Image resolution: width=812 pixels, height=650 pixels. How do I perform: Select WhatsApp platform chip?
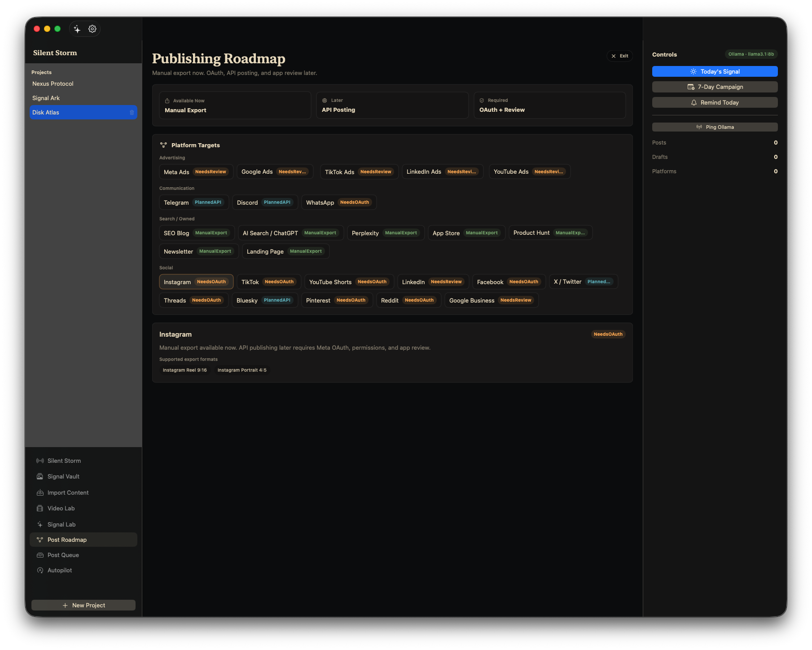[x=339, y=202]
